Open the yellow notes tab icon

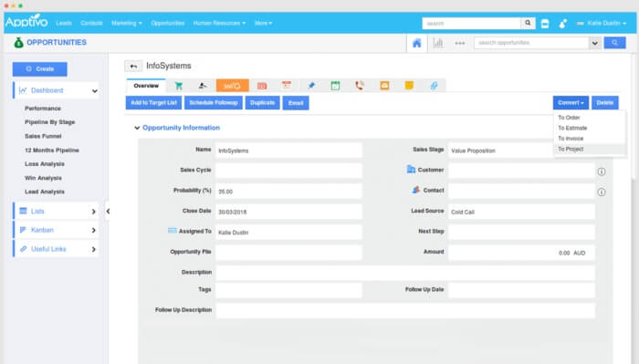pyautogui.click(x=409, y=86)
